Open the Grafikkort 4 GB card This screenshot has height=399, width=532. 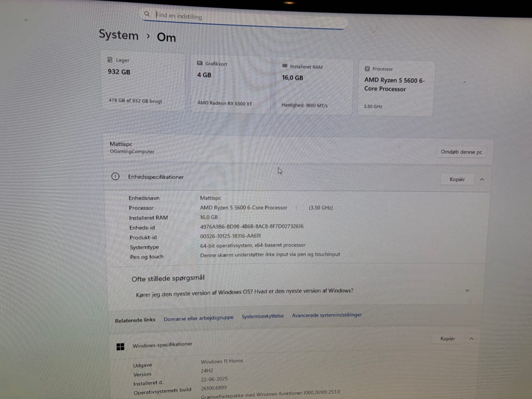click(x=231, y=84)
